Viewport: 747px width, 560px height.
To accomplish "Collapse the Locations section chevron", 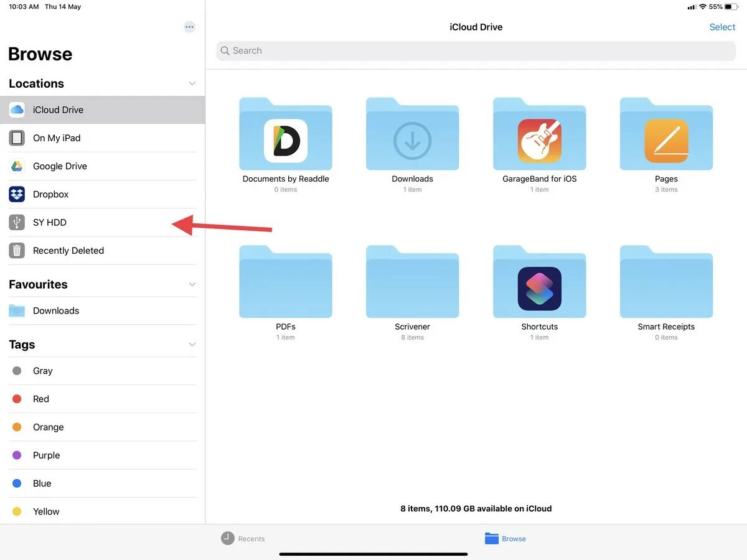I will pos(192,83).
